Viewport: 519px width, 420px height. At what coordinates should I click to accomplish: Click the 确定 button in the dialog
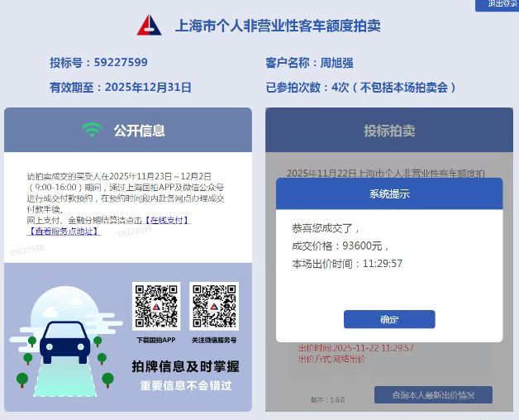[389, 319]
